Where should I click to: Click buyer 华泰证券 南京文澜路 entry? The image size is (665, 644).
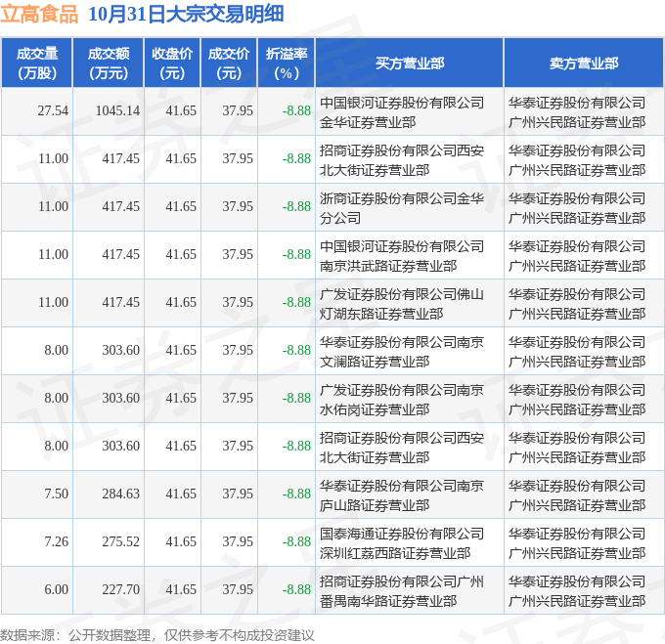click(x=402, y=351)
